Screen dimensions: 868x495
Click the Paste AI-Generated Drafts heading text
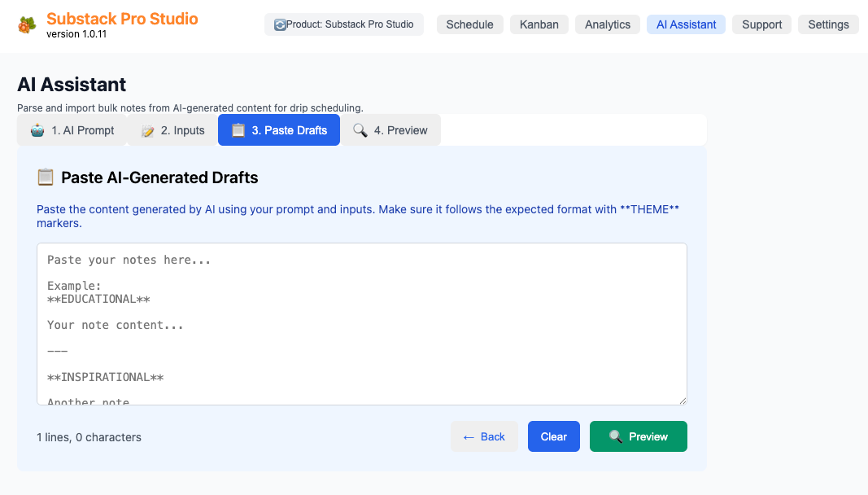[x=159, y=177]
